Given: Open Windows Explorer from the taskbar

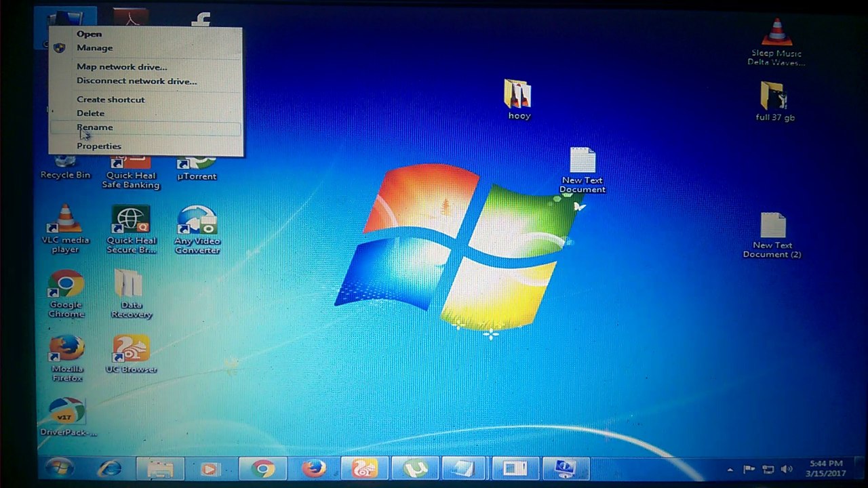Looking at the screenshot, I should 160,468.
